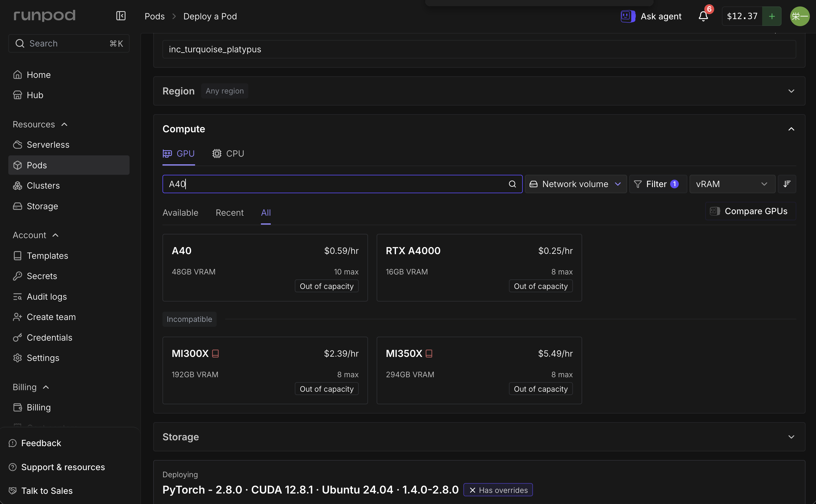The width and height of the screenshot is (816, 504).
Task: Open Audit logs
Action: 69,297
